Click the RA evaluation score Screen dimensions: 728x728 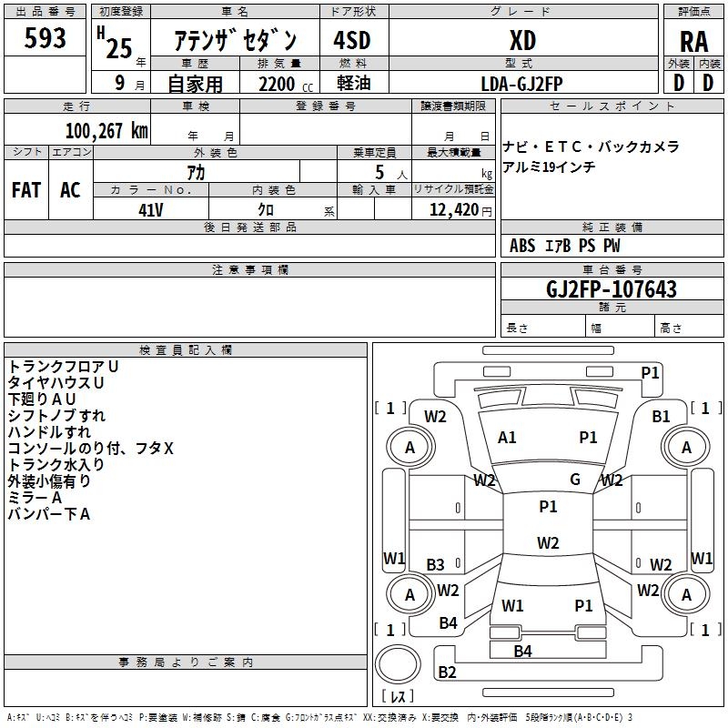[693, 41]
